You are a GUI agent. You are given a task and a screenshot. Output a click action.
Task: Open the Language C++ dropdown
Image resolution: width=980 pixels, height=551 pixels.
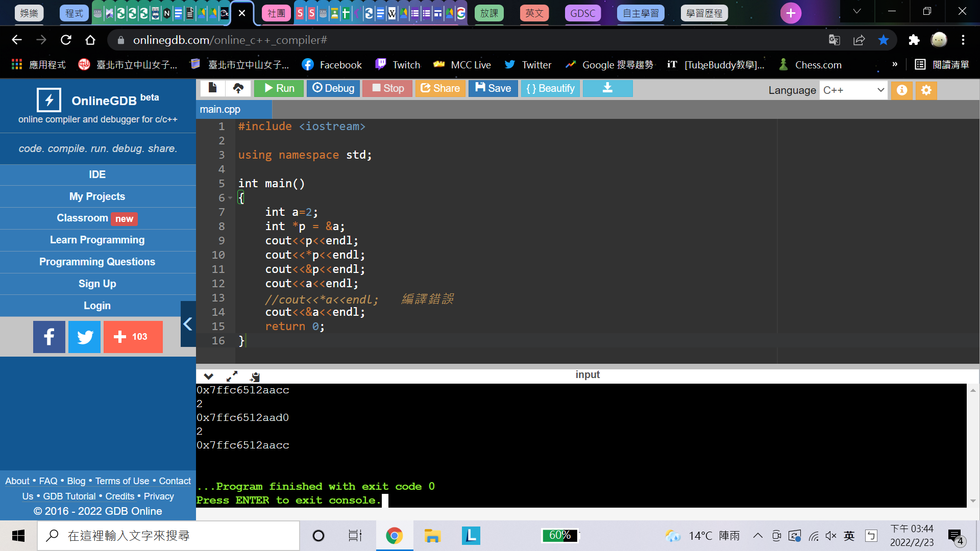click(853, 90)
